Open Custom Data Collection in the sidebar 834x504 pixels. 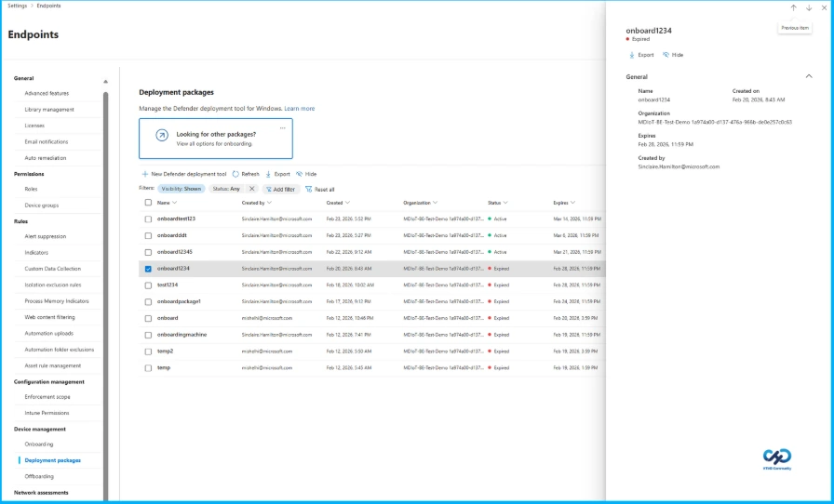[x=53, y=269]
